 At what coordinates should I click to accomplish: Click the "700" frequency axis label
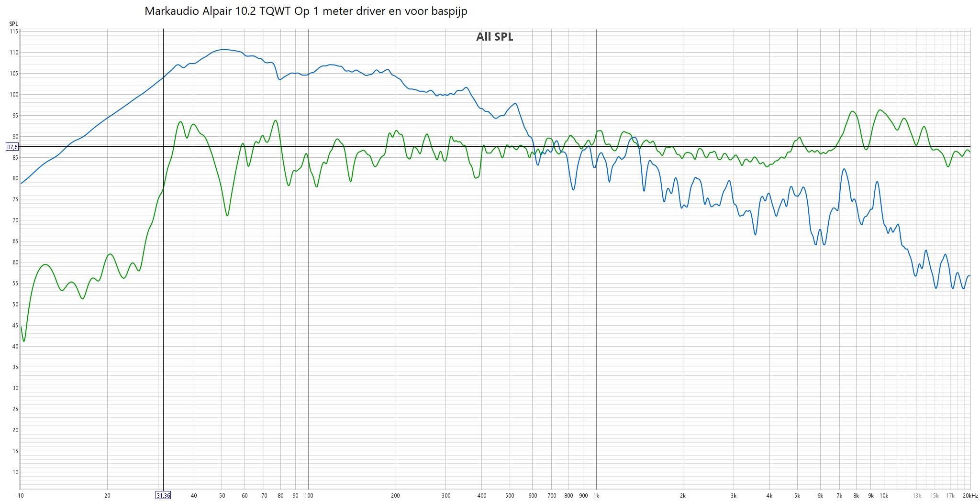click(x=552, y=496)
